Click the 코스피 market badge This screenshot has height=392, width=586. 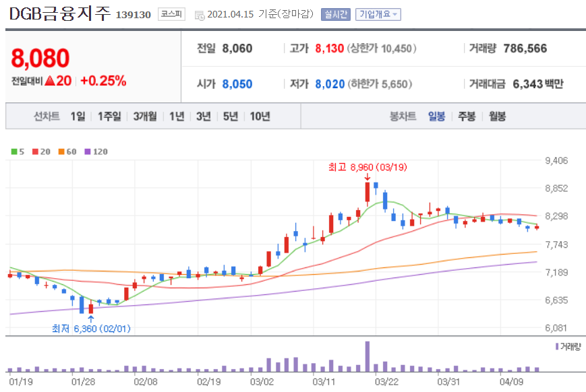click(x=171, y=14)
